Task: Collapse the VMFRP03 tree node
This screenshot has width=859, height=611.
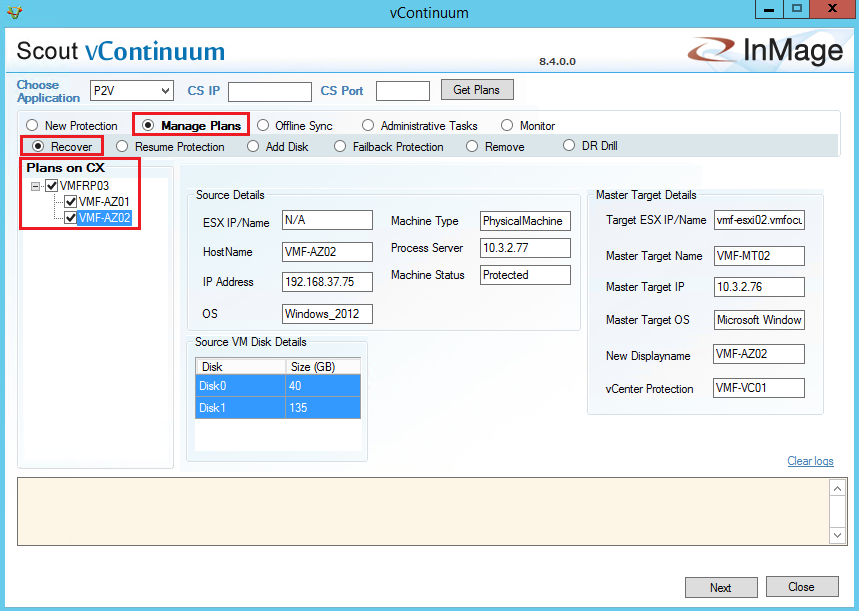Action: (x=36, y=185)
